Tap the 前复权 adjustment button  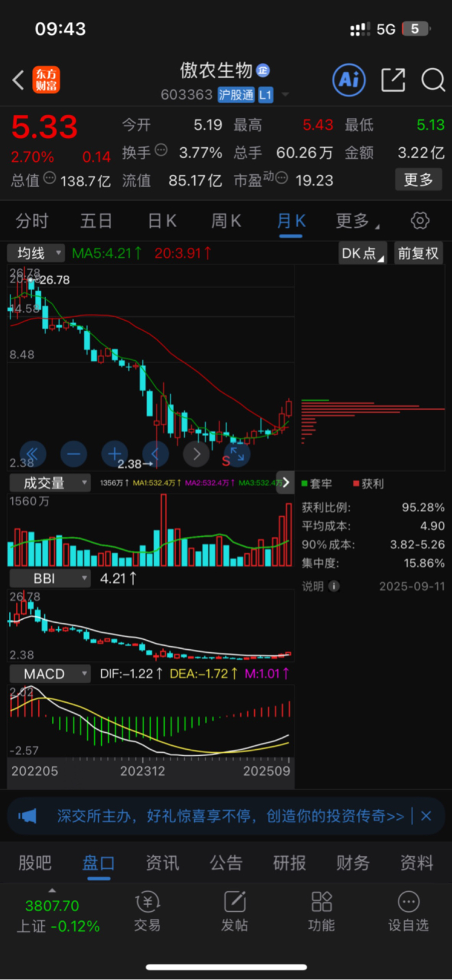click(418, 253)
